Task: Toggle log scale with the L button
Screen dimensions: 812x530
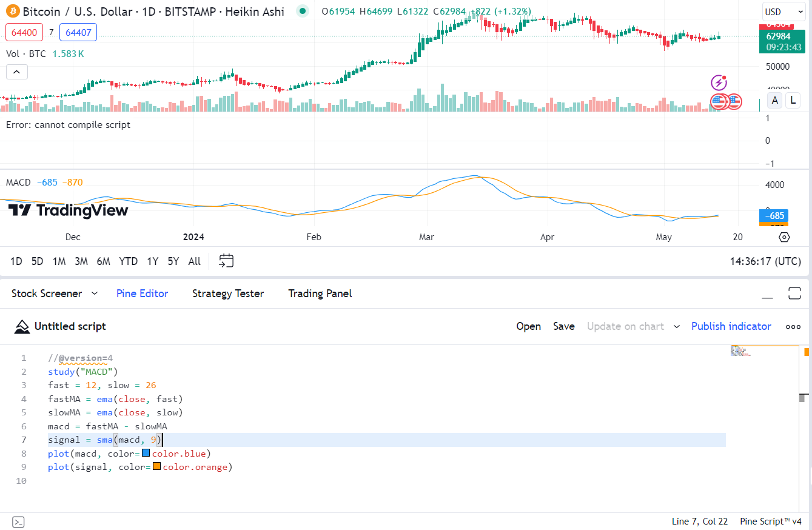Action: (x=793, y=101)
